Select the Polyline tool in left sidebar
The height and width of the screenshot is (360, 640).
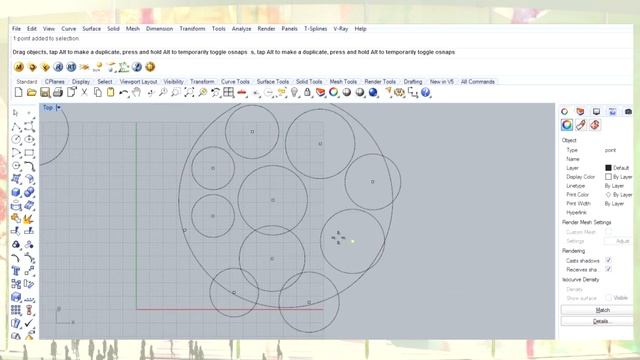click(16, 127)
